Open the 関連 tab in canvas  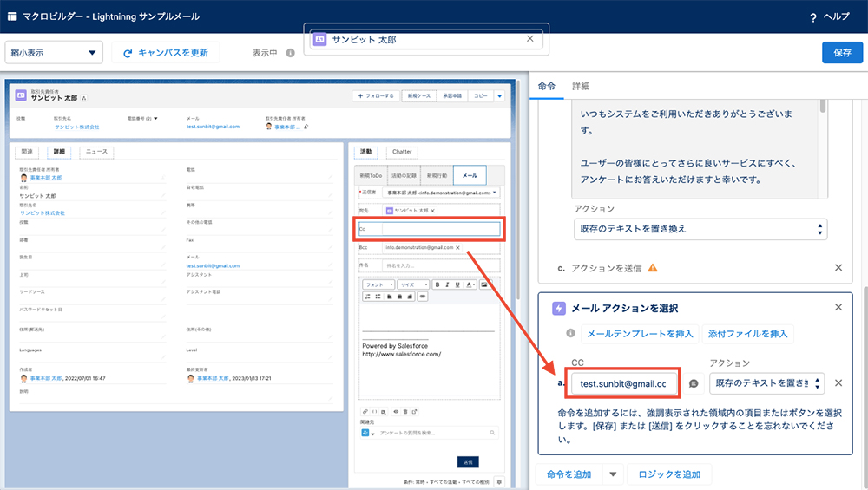27,152
